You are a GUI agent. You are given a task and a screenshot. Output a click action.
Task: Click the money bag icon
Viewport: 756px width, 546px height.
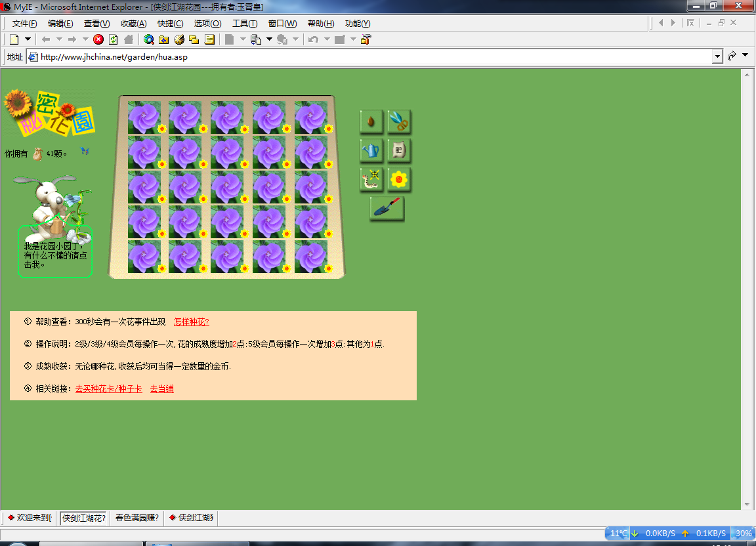click(x=38, y=154)
